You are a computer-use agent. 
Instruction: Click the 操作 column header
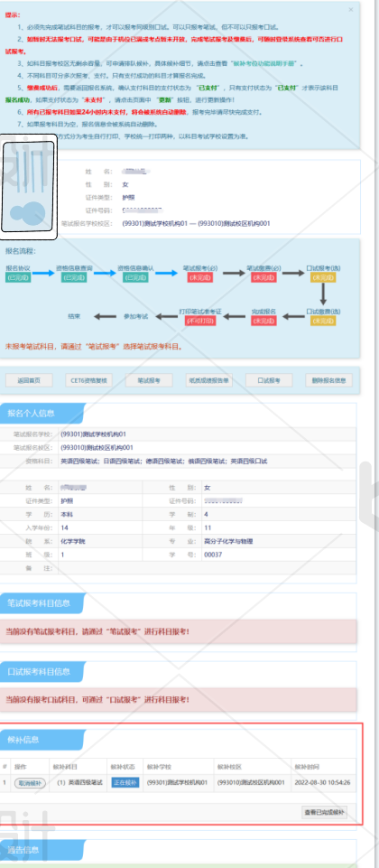21,767
